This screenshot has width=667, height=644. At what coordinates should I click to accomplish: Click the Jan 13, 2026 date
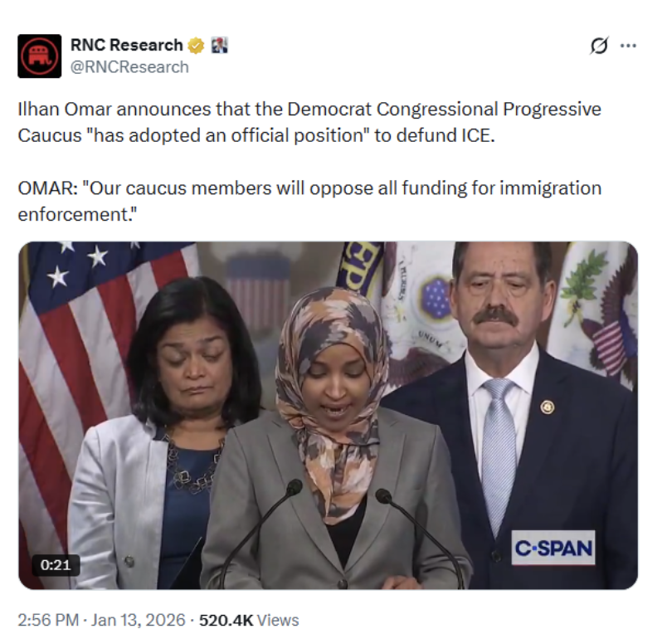(139, 620)
